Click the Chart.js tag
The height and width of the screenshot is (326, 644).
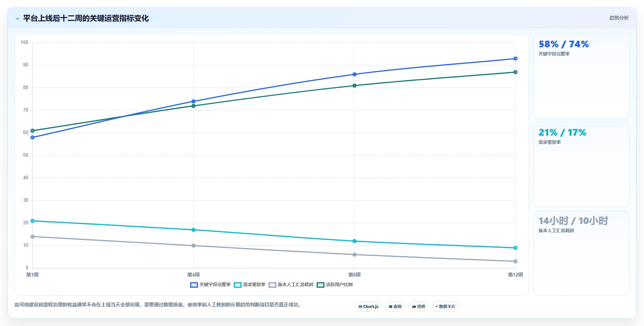click(x=368, y=306)
